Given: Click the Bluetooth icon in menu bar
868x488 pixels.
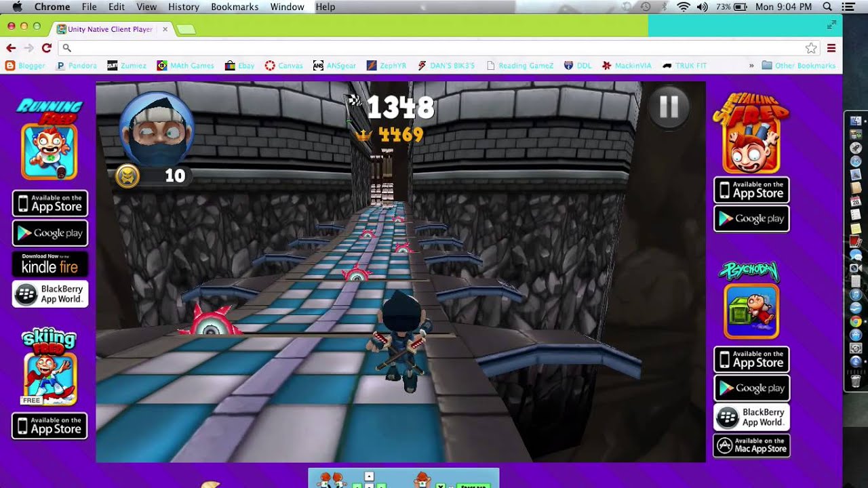Looking at the screenshot, I should pos(665,7).
